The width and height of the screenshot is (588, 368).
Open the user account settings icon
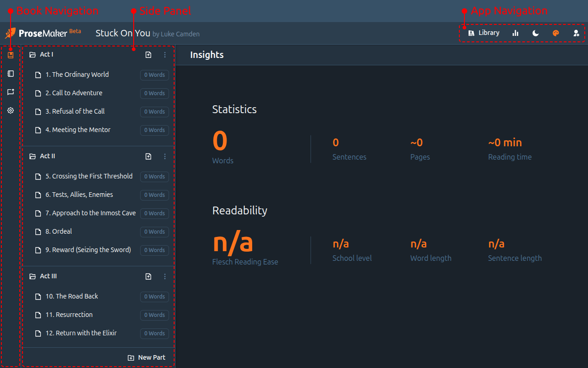tap(576, 33)
